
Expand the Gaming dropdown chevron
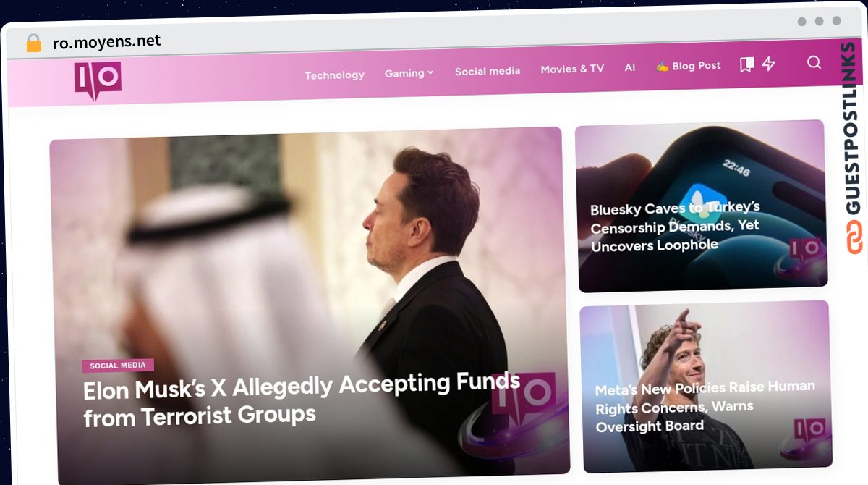pyautogui.click(x=430, y=72)
